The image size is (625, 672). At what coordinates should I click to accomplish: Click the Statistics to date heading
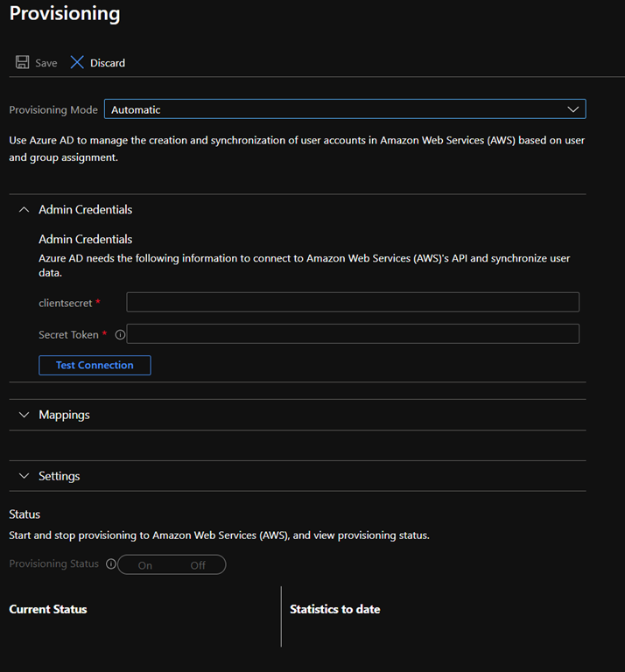click(x=334, y=609)
